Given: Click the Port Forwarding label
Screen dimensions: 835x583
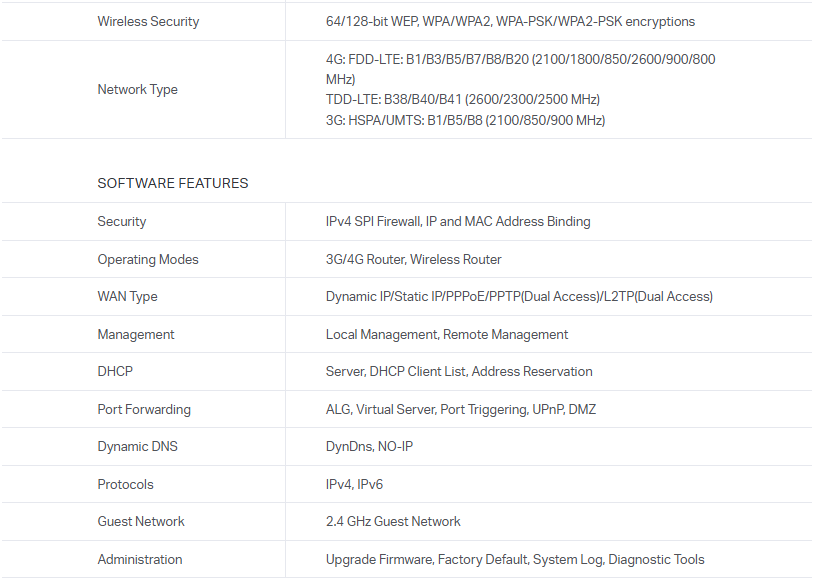Looking at the screenshot, I should pyautogui.click(x=143, y=409).
